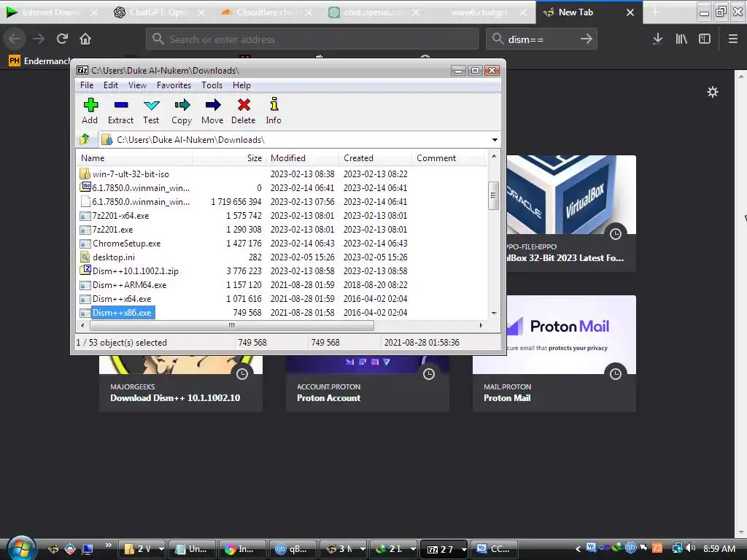
Task: Open the Proton Mail shortcut tile
Action: 554,354
